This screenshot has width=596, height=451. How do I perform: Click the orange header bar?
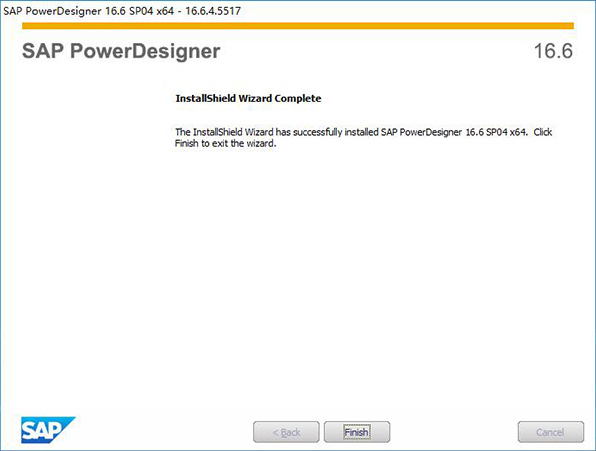pyautogui.click(x=298, y=26)
